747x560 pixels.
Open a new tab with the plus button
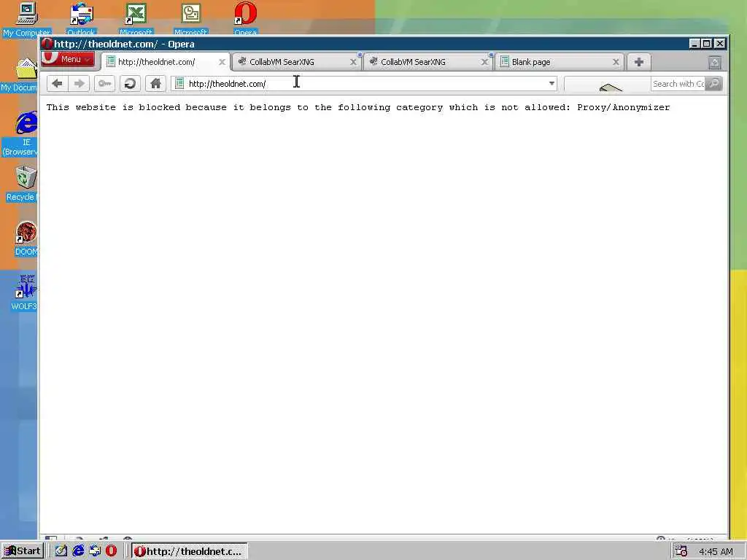pyautogui.click(x=639, y=62)
